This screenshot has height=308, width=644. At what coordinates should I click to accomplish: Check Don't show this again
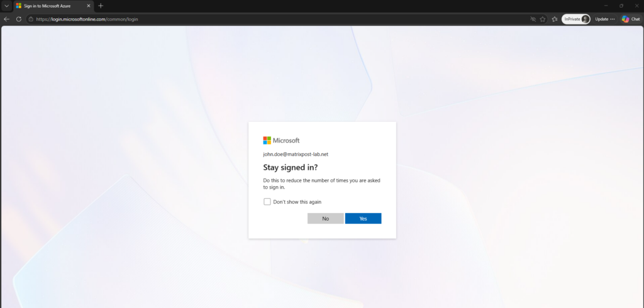[267, 202]
